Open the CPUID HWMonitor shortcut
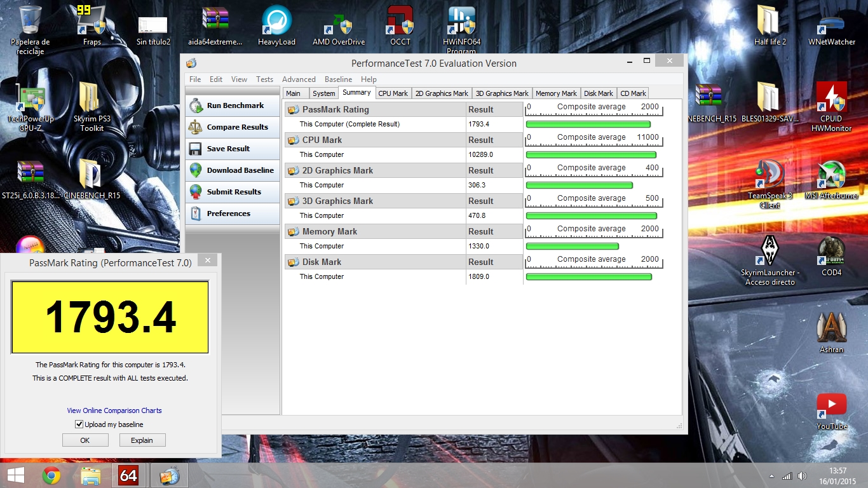 831,107
